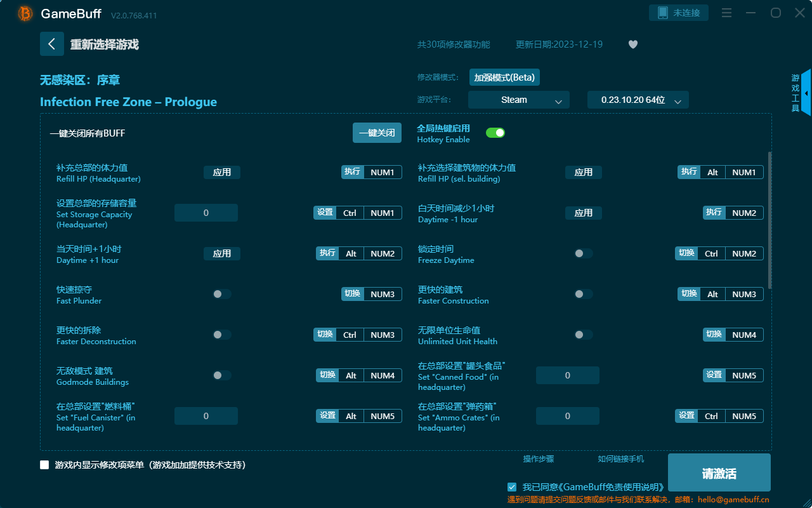Viewport: 812px width, 508px height.
Task: Open the 如何链接手机 link
Action: [x=621, y=459]
